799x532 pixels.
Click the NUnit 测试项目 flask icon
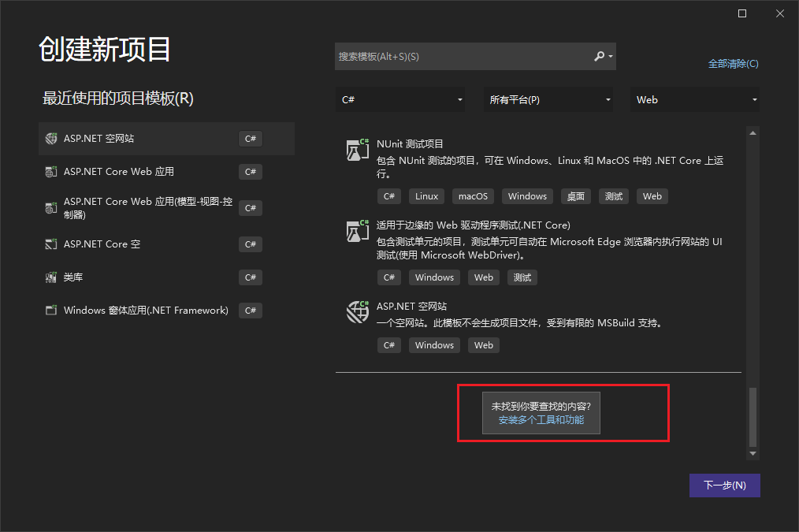tap(357, 150)
